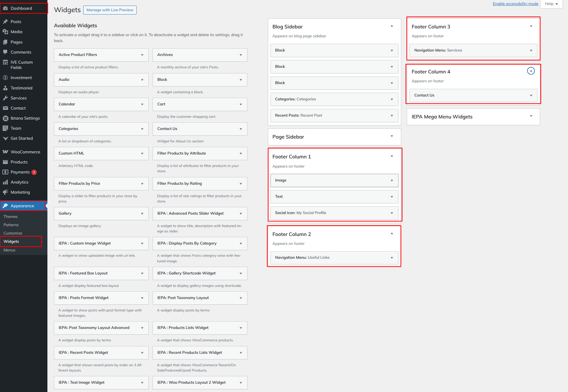568x392 pixels.
Task: Click the Comments speech bubble icon
Action: pyautogui.click(x=5, y=52)
